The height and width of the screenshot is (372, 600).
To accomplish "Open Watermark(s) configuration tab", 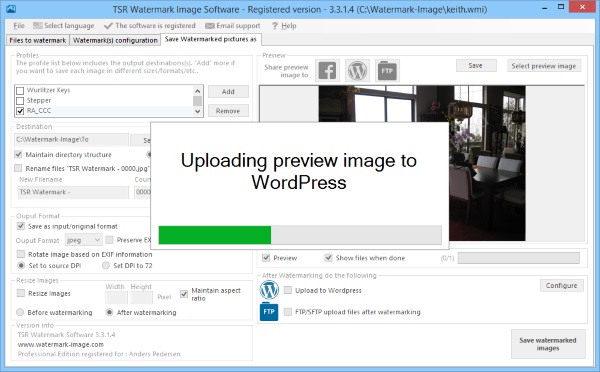I will pyautogui.click(x=115, y=40).
